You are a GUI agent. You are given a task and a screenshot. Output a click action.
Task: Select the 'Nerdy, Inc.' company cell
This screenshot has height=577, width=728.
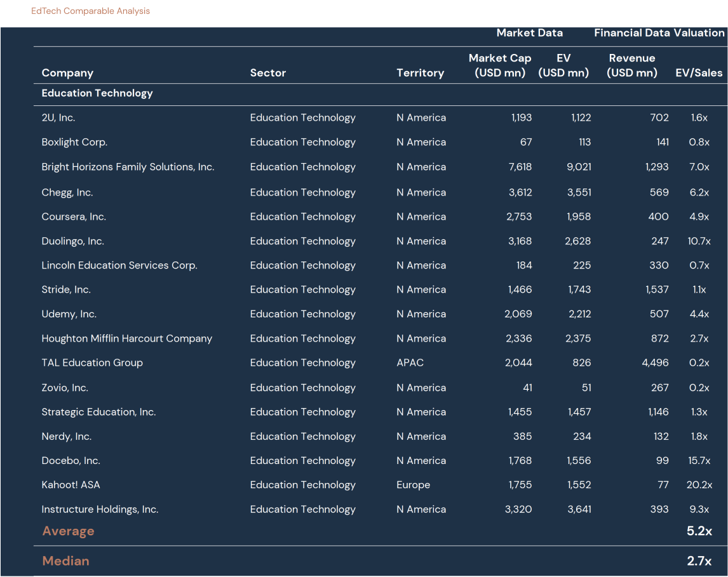(x=67, y=437)
